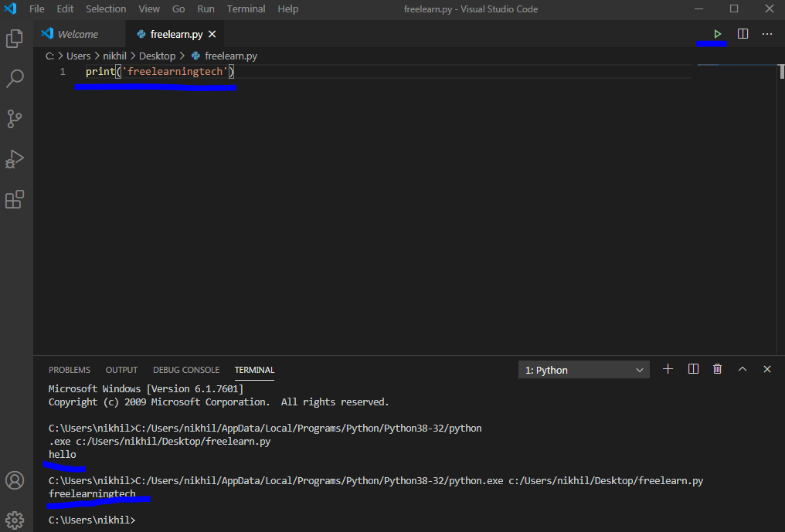Create a new terminal with plus icon
785x532 pixels.
tap(668, 369)
